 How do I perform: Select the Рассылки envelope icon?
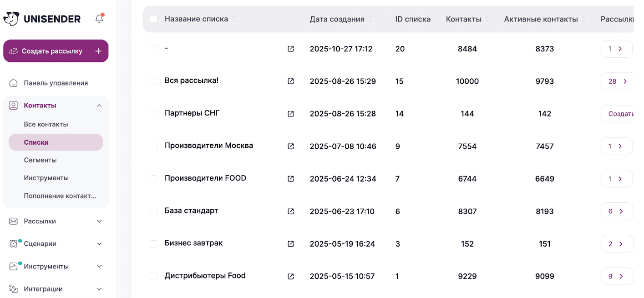(x=13, y=221)
